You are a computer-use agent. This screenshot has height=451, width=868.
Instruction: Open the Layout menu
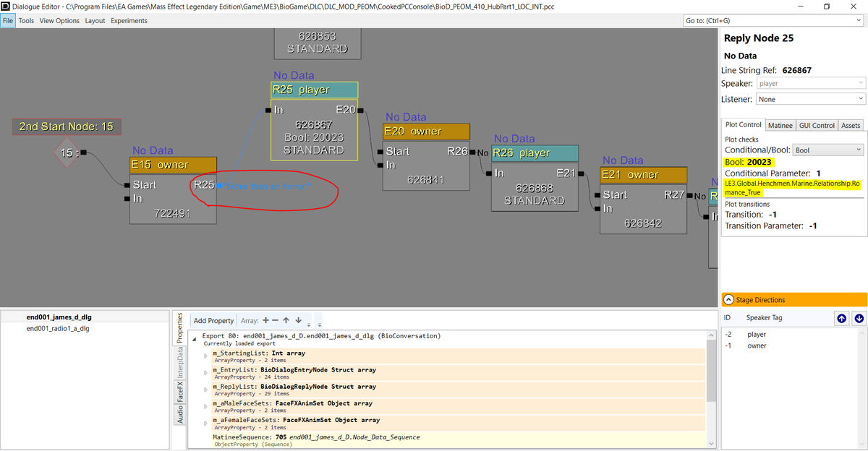tap(95, 21)
